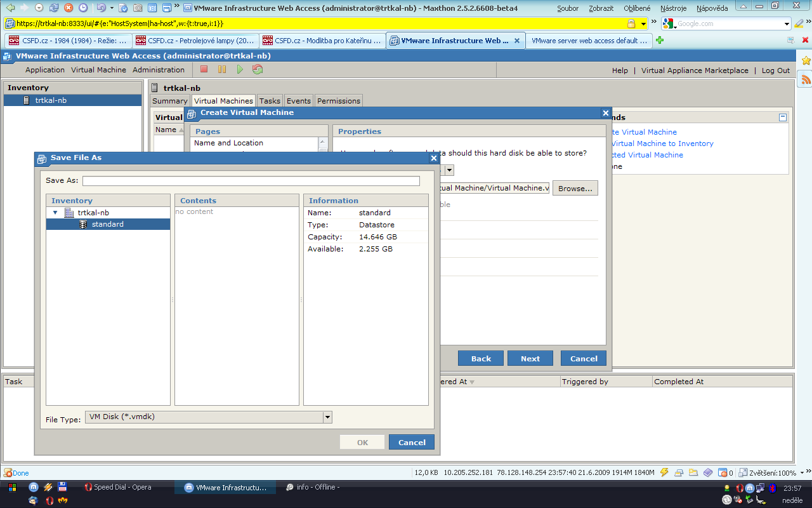Click info - Offline taskbar button
812x508 pixels.
tap(318, 487)
